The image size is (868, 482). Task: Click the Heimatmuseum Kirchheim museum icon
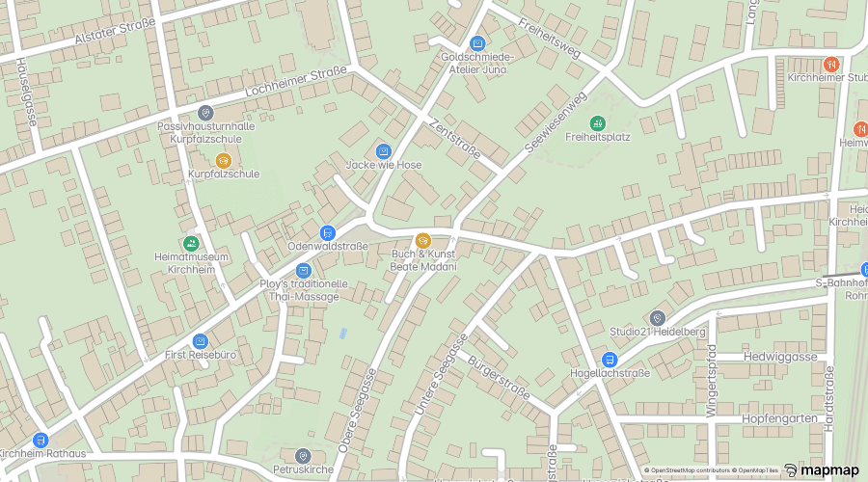(x=191, y=244)
